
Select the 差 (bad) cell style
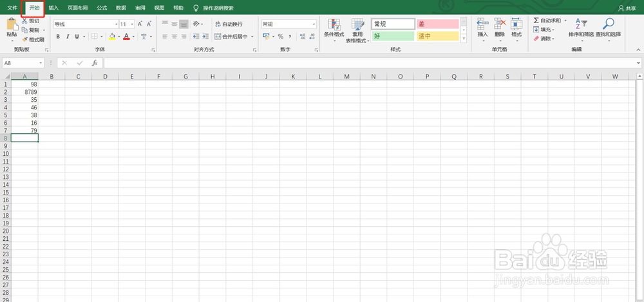click(437, 24)
